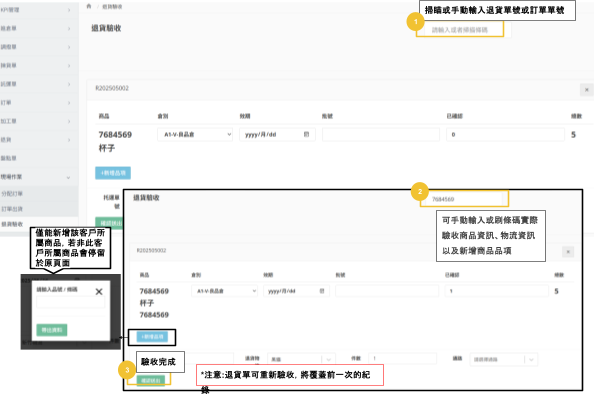
Task: Click order number R202505002 on main page
Action: pyautogui.click(x=112, y=88)
